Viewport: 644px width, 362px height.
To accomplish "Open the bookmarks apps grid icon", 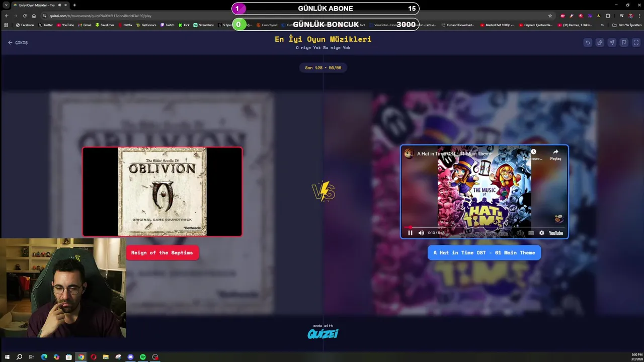I will [6, 25].
